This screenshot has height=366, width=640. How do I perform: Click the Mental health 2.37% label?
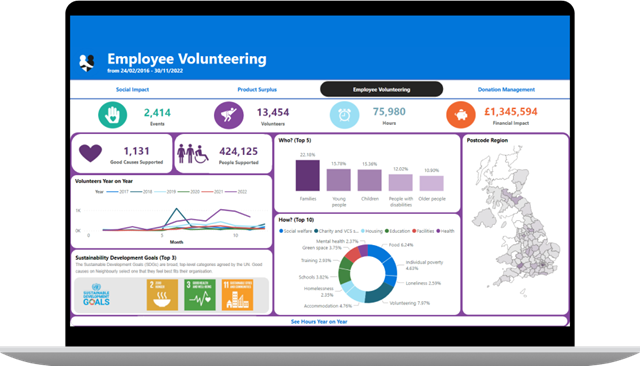337,242
